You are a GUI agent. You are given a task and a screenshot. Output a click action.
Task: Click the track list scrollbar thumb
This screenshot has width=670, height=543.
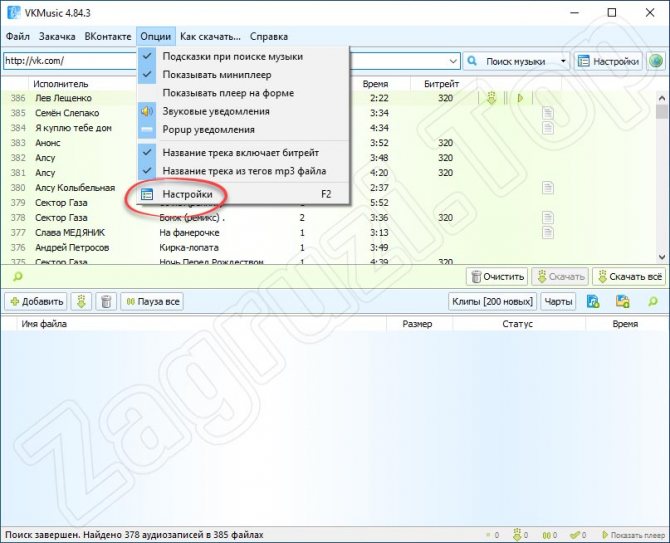coord(662,112)
